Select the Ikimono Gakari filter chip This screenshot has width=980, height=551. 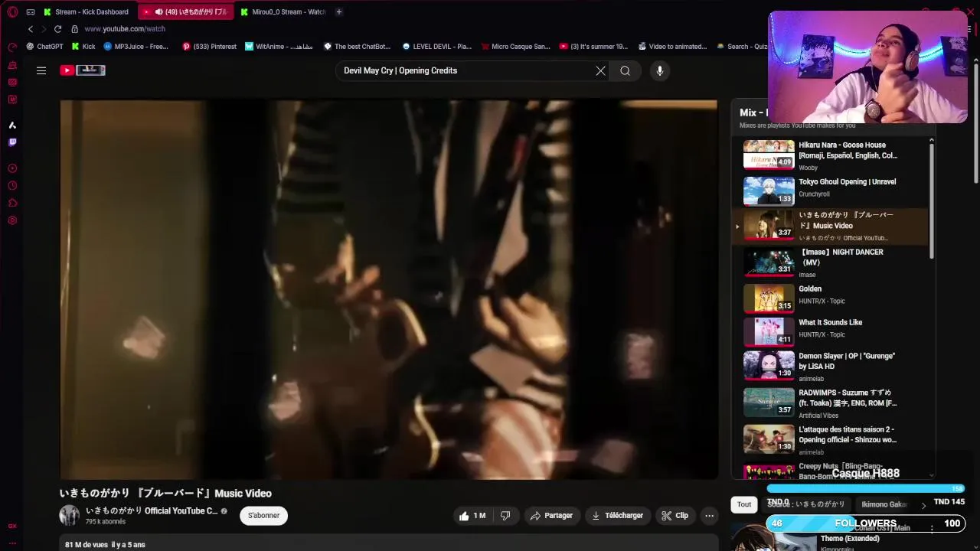tap(884, 504)
